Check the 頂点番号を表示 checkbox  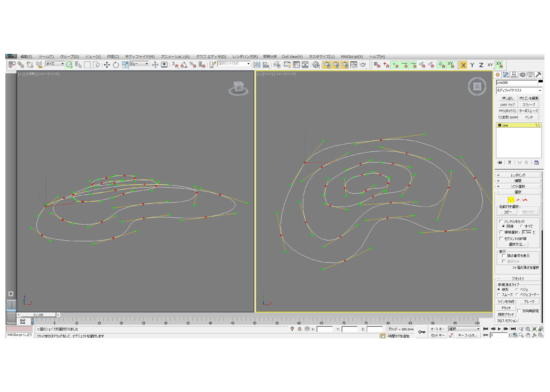[504, 256]
